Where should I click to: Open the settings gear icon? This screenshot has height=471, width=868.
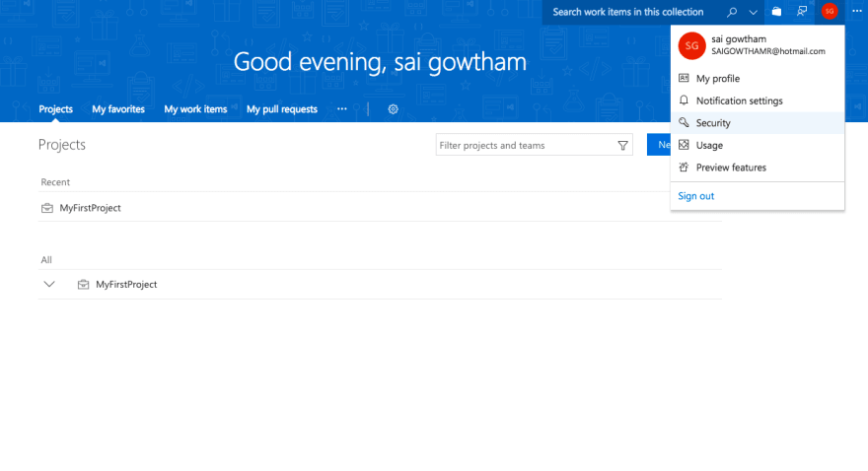point(393,109)
